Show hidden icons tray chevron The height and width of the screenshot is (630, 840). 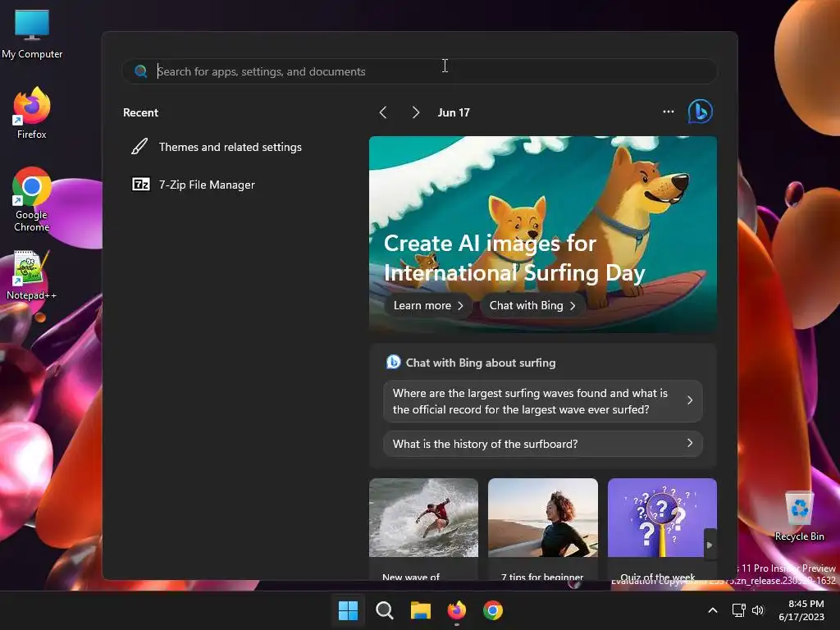(x=713, y=610)
